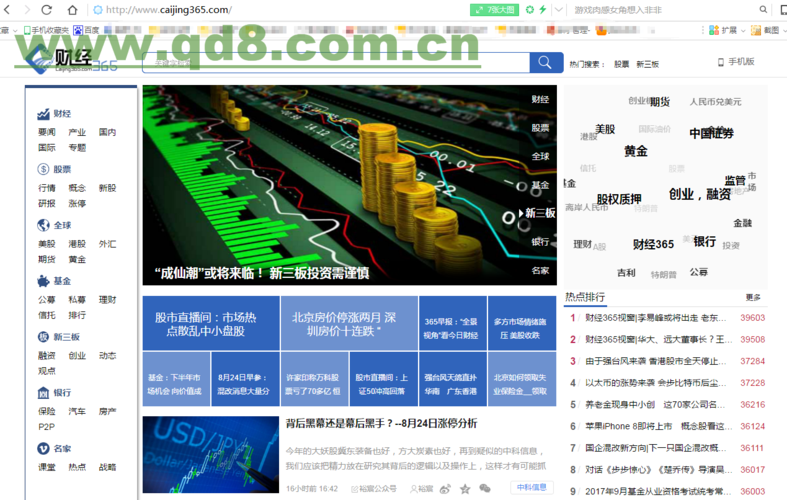Click the 财经365 tag in word cloud
The height and width of the screenshot is (500, 787).
coord(653,244)
